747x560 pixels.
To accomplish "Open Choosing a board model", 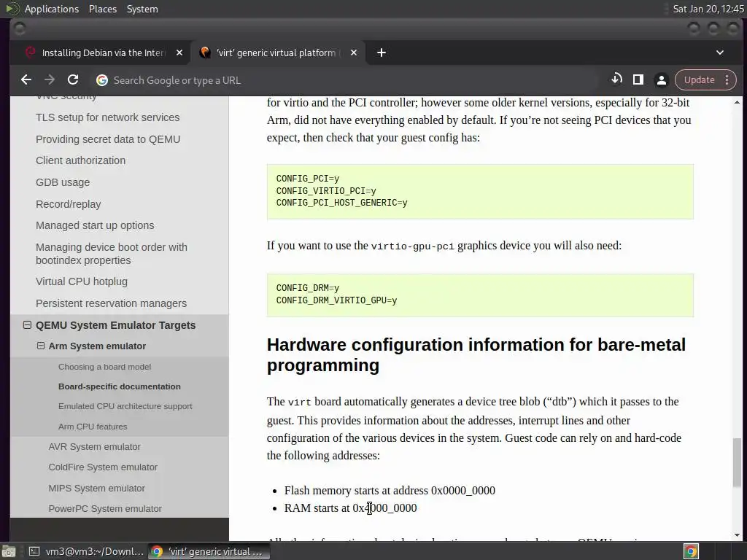I will click(x=104, y=367).
